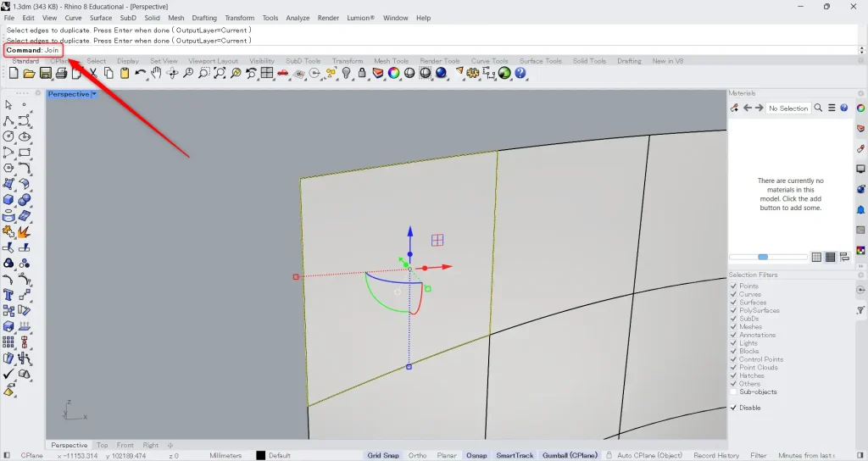Open the SubD menu

128,18
